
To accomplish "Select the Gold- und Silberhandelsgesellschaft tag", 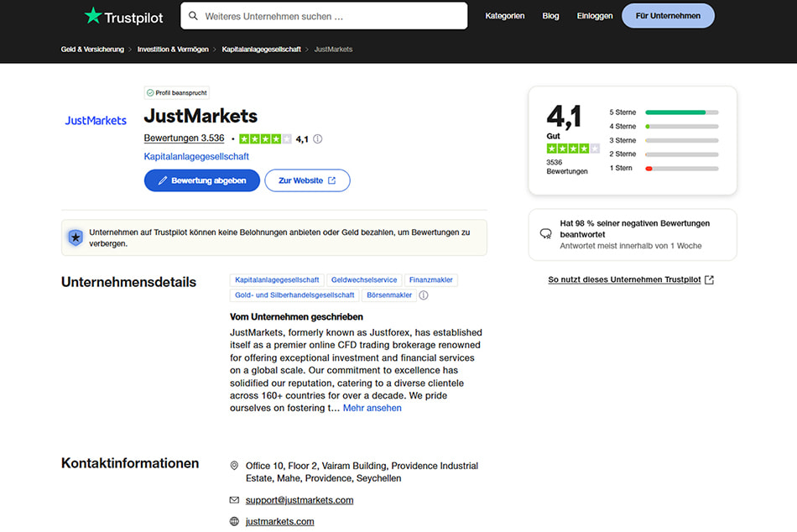I will point(294,295).
